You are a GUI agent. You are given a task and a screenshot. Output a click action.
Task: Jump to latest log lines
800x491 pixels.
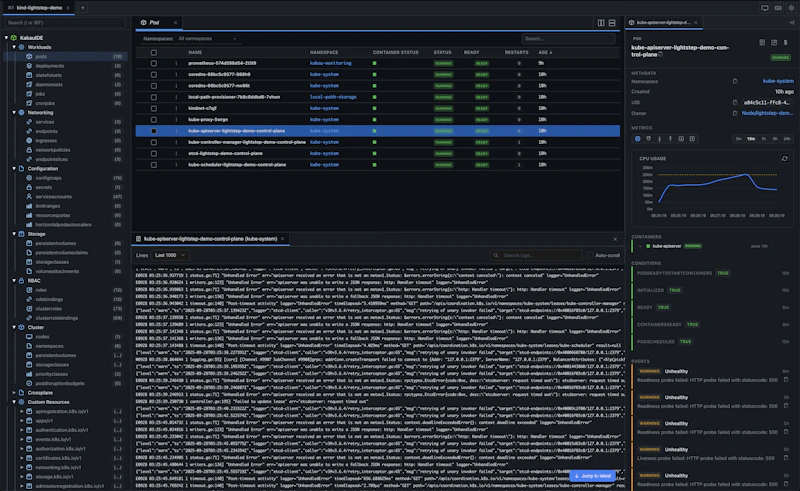pyautogui.click(x=592, y=476)
